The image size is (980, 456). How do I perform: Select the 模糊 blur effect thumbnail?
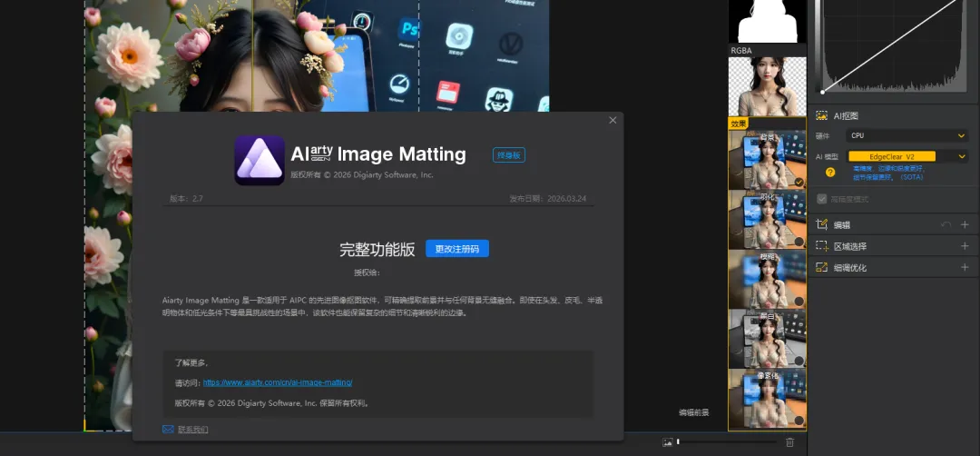[767, 279]
